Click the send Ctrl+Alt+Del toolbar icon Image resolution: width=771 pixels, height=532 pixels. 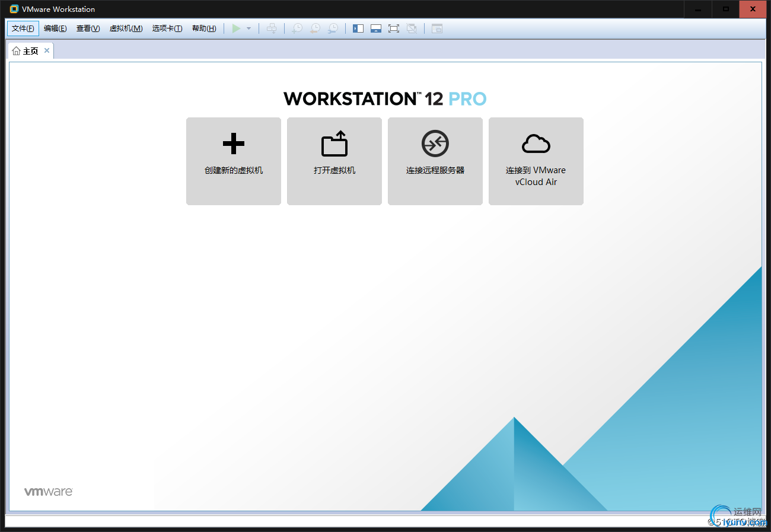[272, 28]
